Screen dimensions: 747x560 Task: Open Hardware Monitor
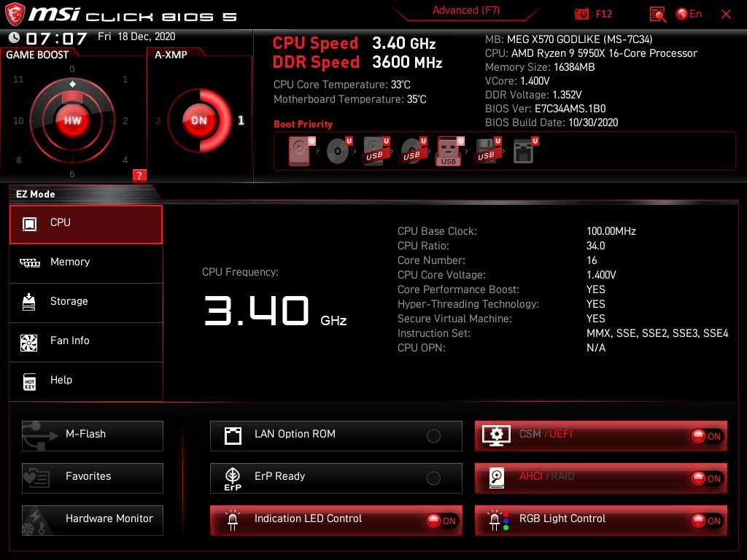93,521
